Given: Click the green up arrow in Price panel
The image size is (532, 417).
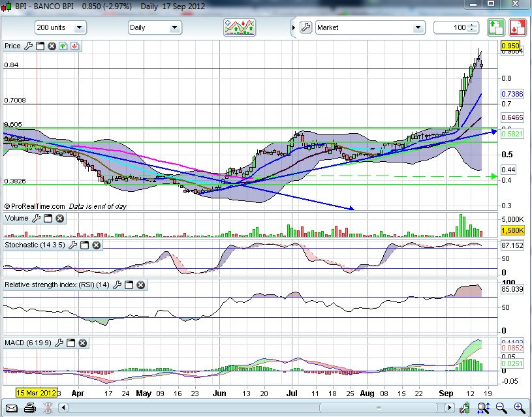Looking at the screenshot, I should [x=63, y=46].
